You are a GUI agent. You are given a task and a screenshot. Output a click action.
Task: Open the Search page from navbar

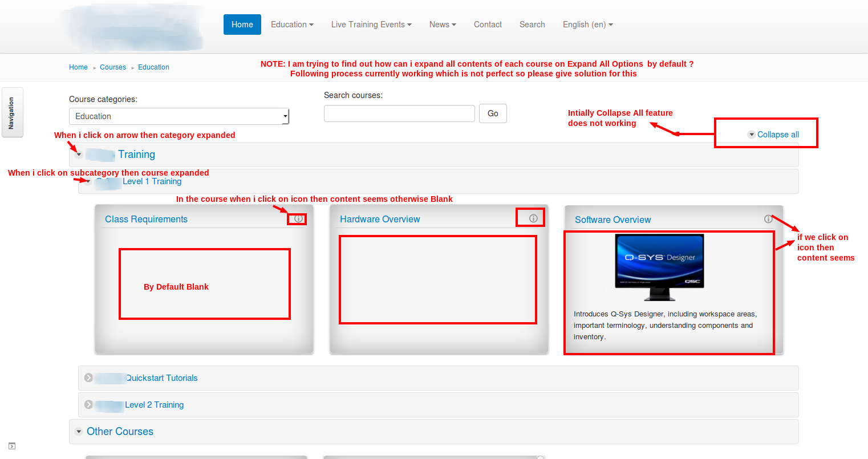pyautogui.click(x=532, y=25)
